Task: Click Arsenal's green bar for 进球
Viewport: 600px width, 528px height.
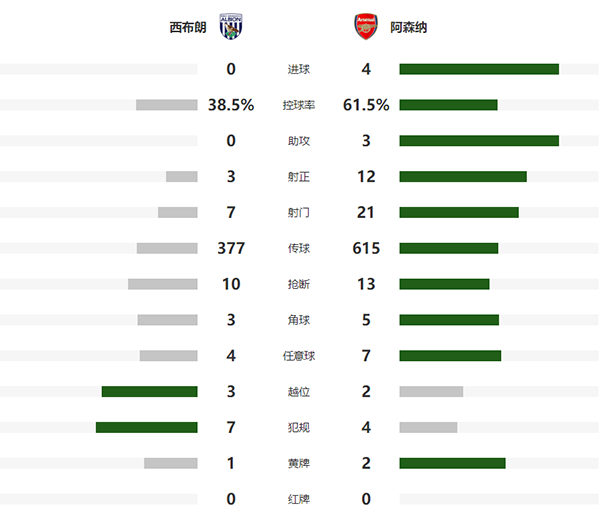Action: click(x=478, y=69)
